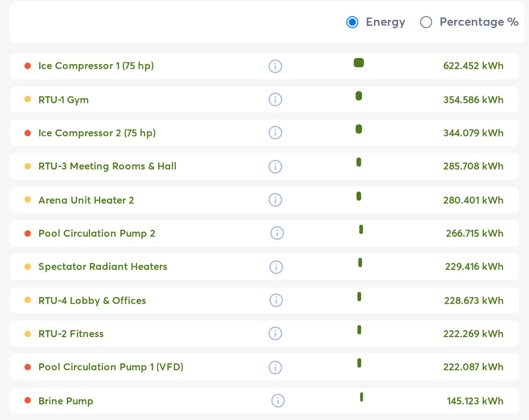The width and height of the screenshot is (529, 420).
Task: Open info icon for RTU-1 Gym
Action: [x=275, y=99]
